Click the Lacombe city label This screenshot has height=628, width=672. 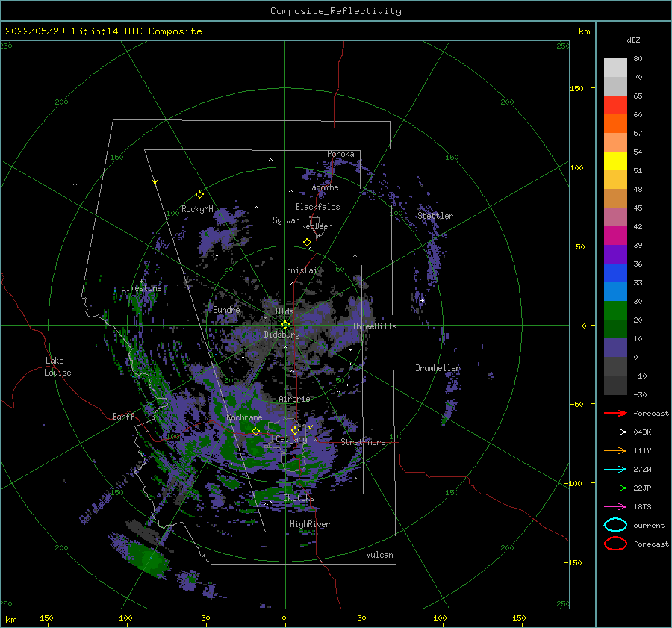click(x=323, y=187)
